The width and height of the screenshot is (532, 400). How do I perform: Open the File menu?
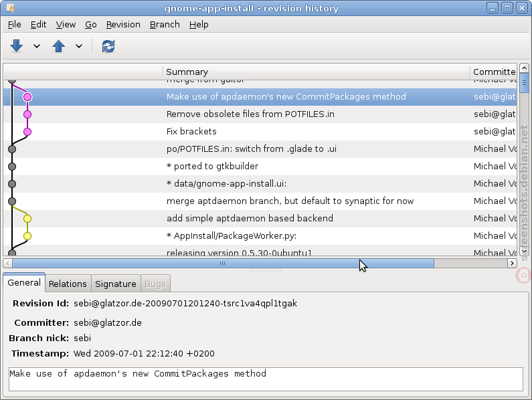[14, 25]
